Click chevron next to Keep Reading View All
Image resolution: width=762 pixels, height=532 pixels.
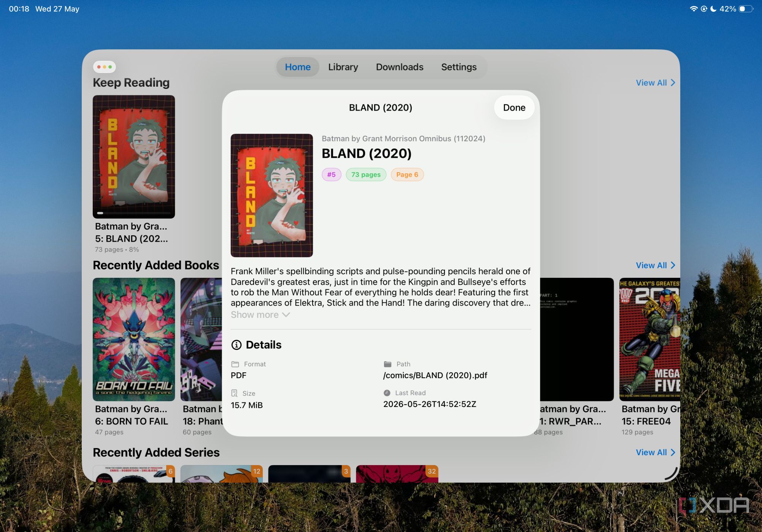pos(673,82)
